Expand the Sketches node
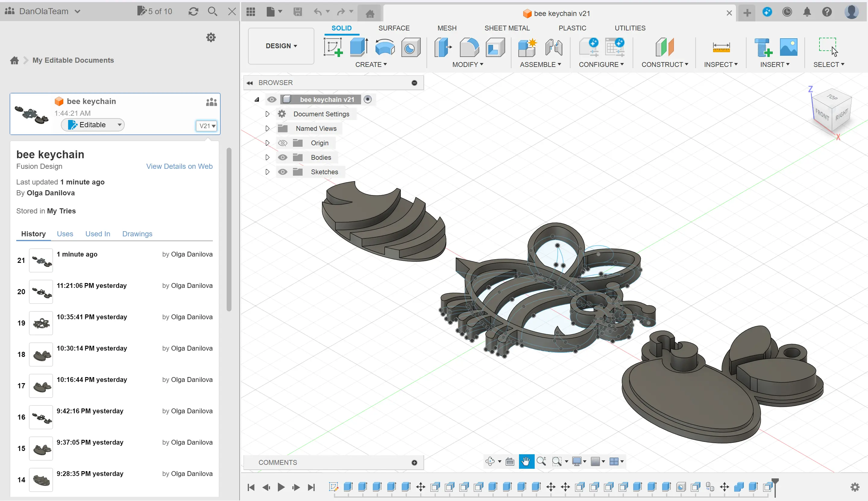The width and height of the screenshot is (868, 501). (267, 172)
